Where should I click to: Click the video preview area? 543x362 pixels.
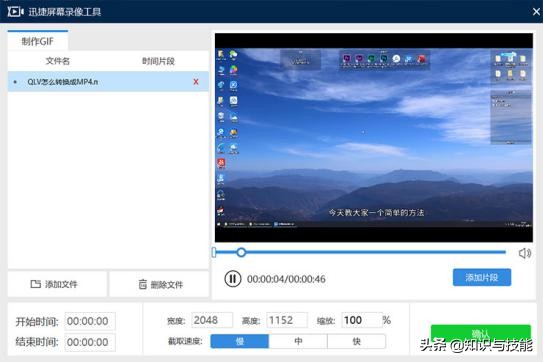coord(374,138)
